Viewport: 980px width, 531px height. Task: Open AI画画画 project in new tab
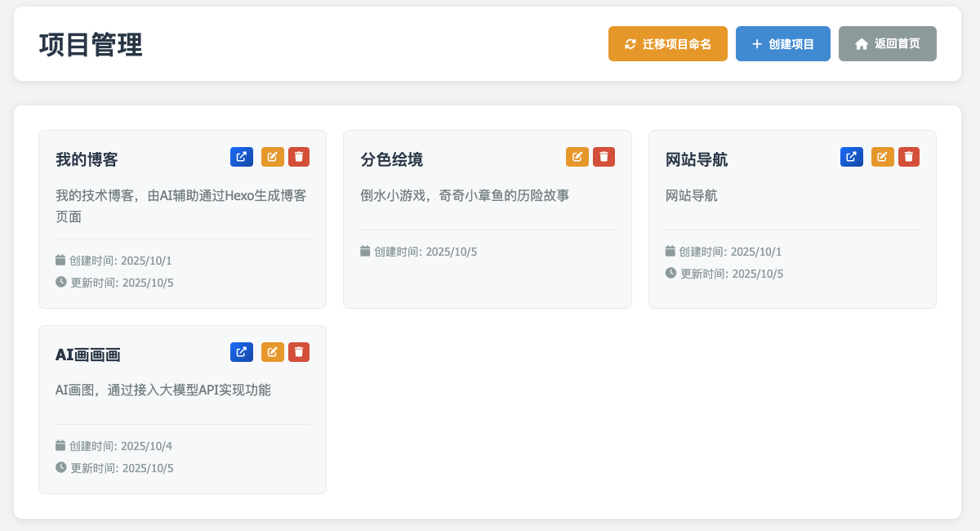[x=241, y=351]
